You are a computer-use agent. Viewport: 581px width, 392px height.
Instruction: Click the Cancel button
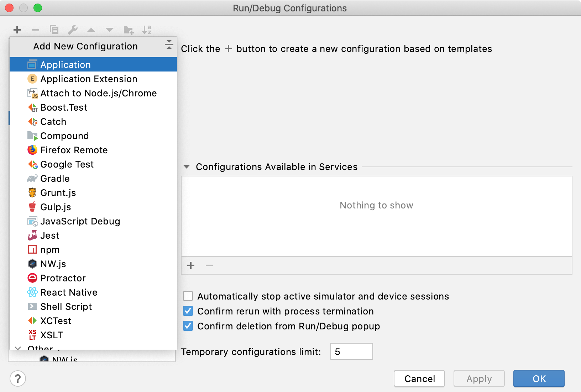[x=419, y=378]
